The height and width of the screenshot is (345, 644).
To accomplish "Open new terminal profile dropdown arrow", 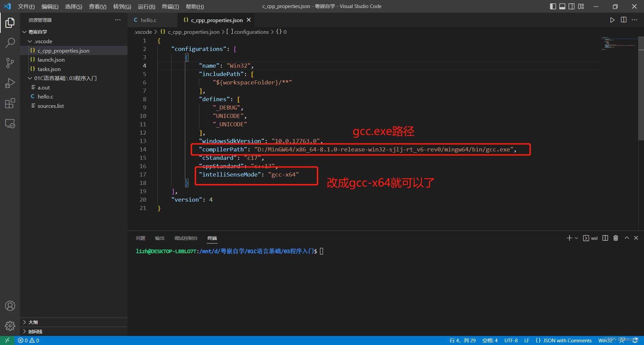I will 577,238.
